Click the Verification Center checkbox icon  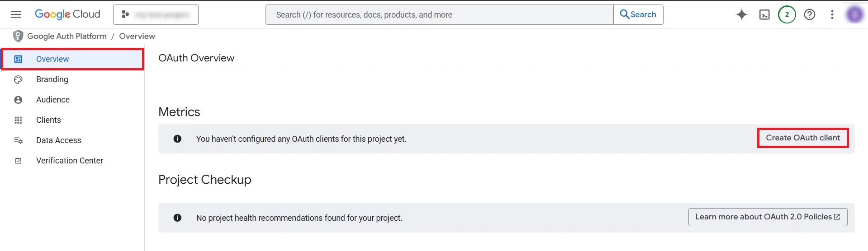18,161
